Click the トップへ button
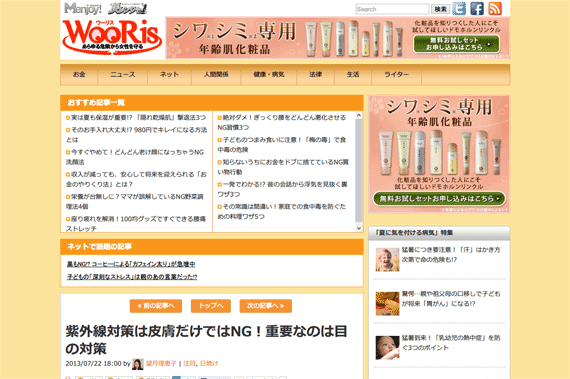The width and height of the screenshot is (570, 379). point(211,306)
